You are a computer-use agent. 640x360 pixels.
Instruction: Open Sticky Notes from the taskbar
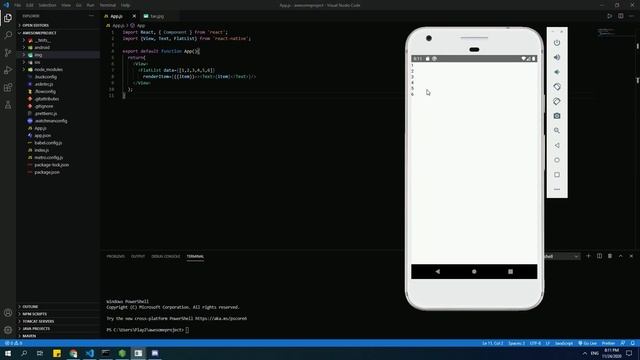pyautogui.click(x=57, y=353)
